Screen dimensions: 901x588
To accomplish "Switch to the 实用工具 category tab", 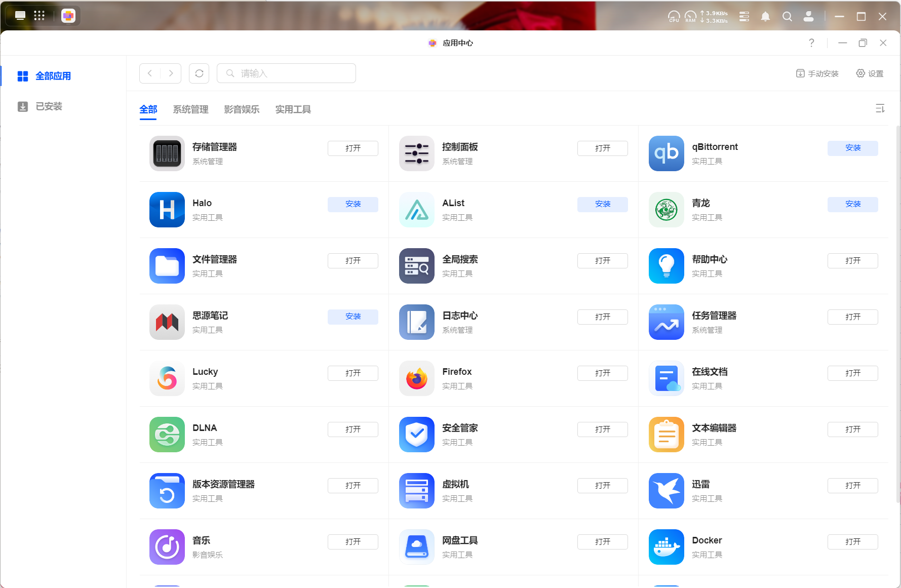I will pyautogui.click(x=293, y=109).
